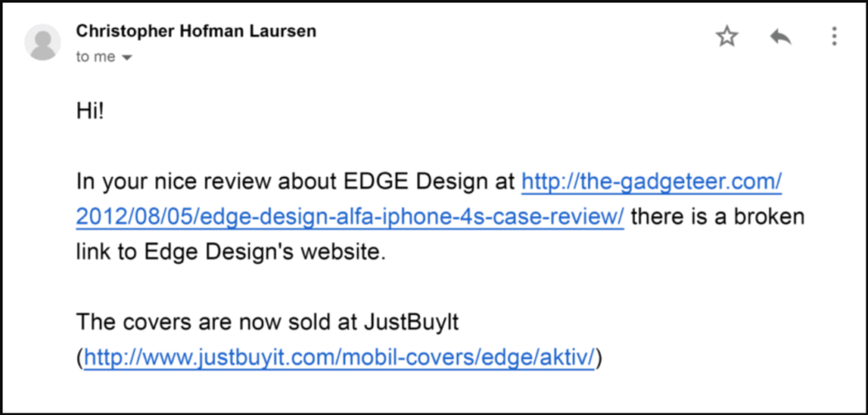Click the sender's gray avatar picture

(42, 42)
